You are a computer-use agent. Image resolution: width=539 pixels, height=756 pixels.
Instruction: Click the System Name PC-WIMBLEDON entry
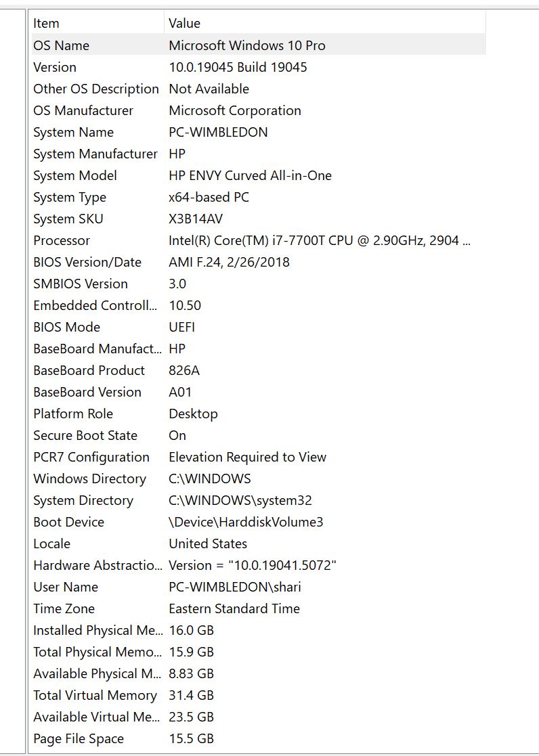click(x=219, y=132)
